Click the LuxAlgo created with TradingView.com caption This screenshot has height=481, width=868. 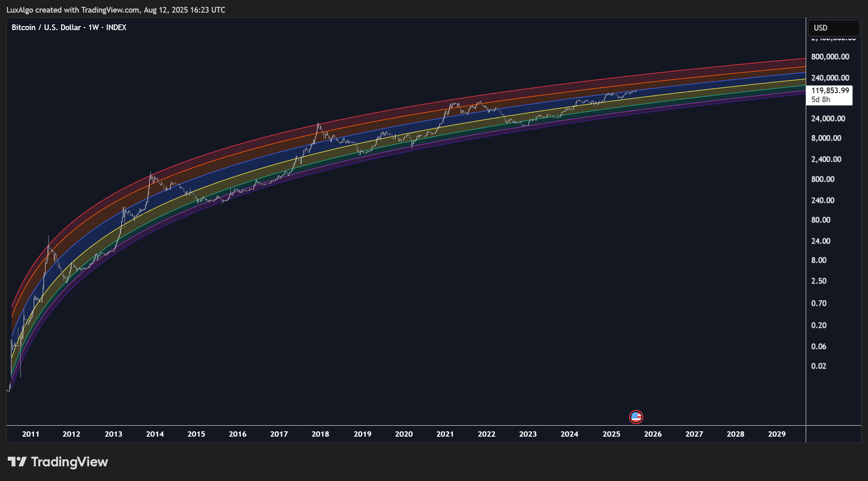pos(116,10)
